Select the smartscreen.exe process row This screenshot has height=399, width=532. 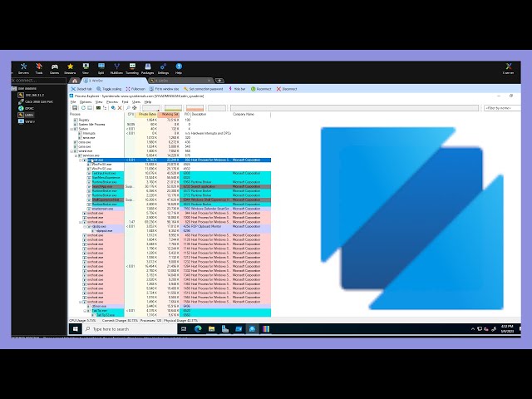coord(170,209)
